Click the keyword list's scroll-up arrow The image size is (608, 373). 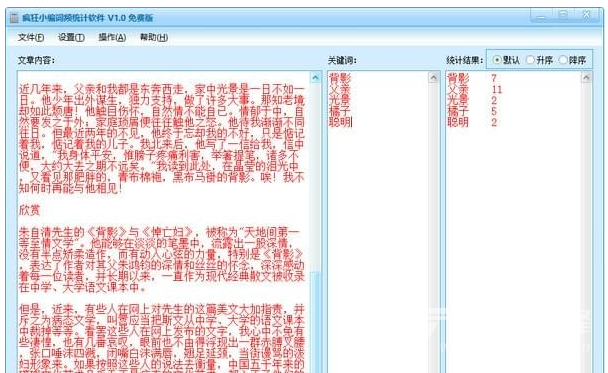[x=433, y=78]
